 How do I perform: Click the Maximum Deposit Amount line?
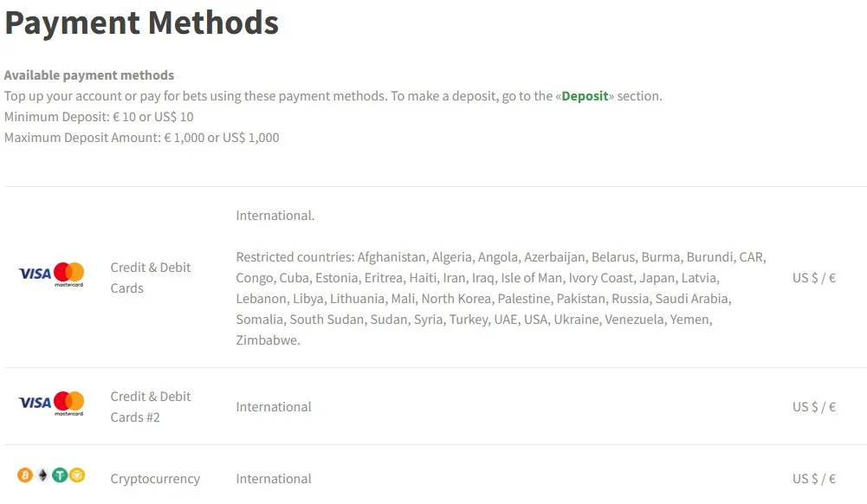tap(141, 138)
